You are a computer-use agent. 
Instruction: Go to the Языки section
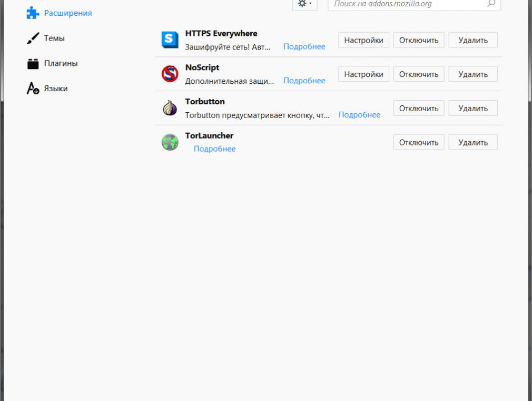tap(47, 89)
